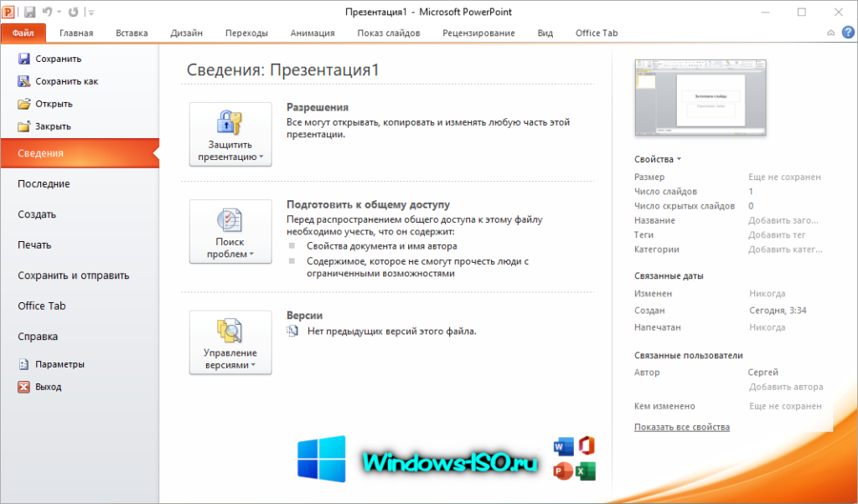Viewport: 858px width, 504px height.
Task: Click the Сохранить как icon in sidebar
Action: pos(24,81)
